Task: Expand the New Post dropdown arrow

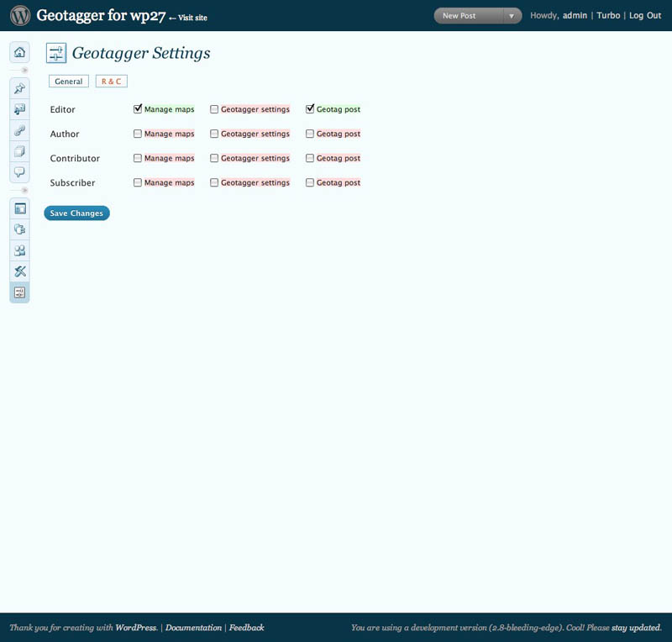Action: tap(512, 16)
